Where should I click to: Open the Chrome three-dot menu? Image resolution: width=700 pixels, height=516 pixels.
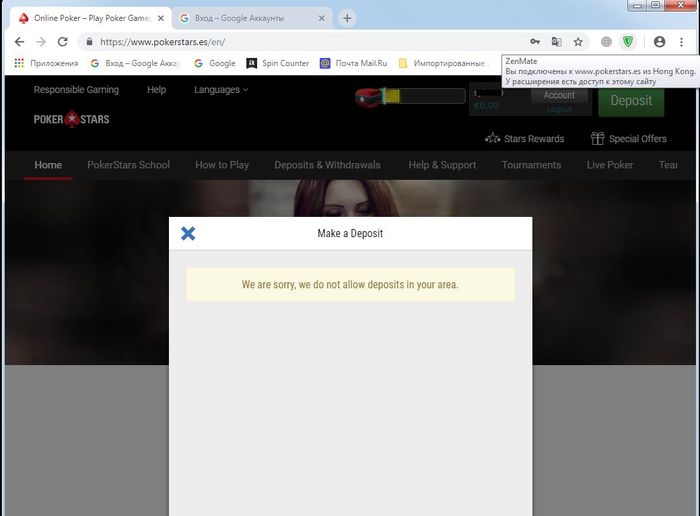(x=681, y=42)
